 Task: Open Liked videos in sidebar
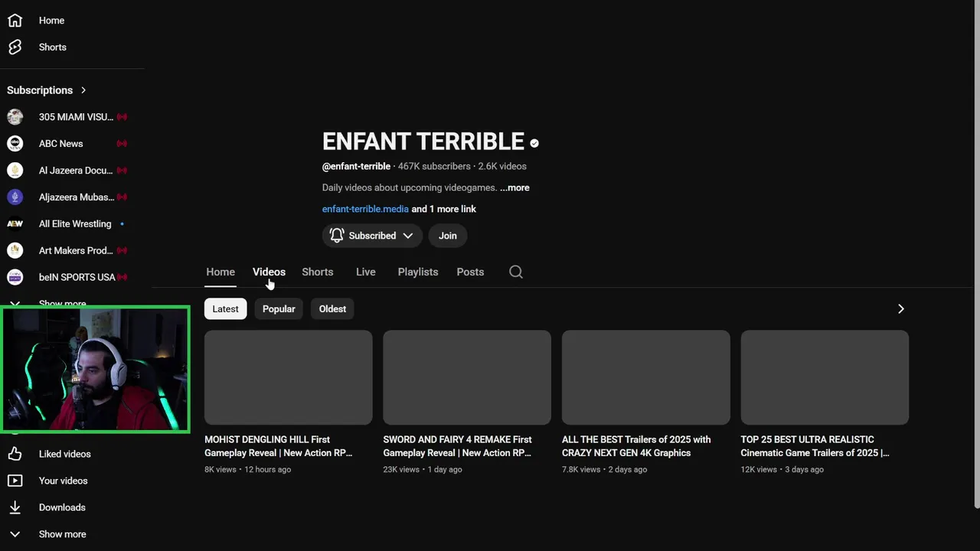[x=65, y=454]
